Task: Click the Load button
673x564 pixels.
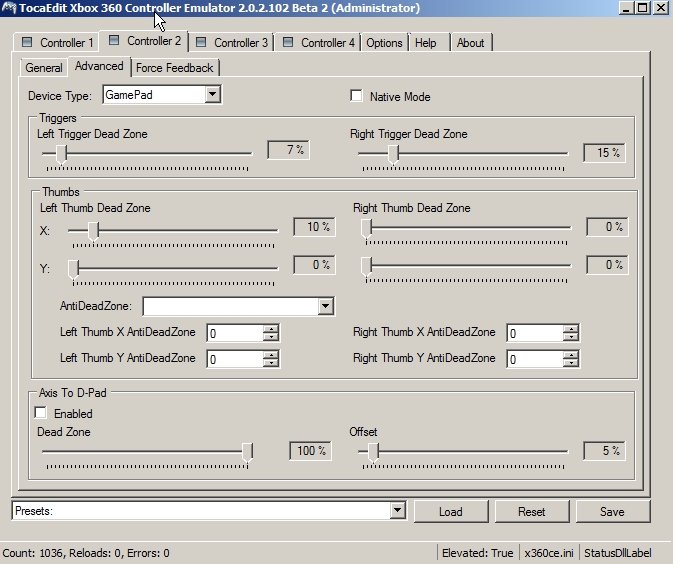Action: pyautogui.click(x=451, y=511)
